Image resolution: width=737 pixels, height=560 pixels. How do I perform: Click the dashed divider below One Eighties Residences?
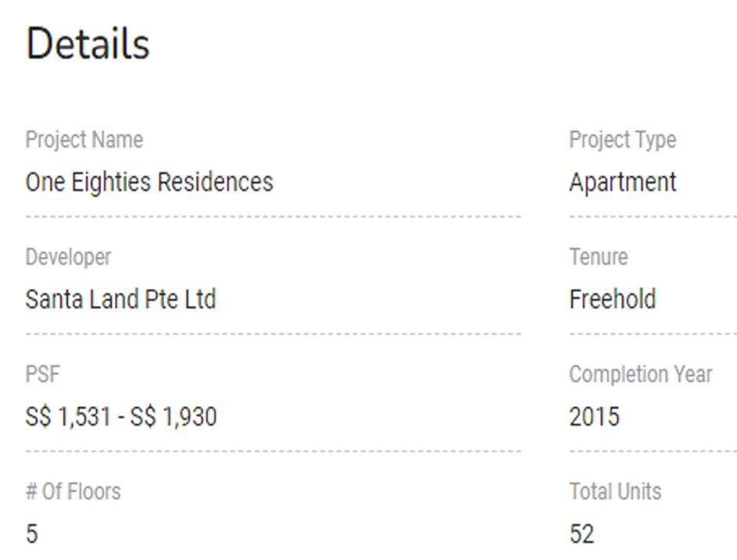[x=273, y=216]
